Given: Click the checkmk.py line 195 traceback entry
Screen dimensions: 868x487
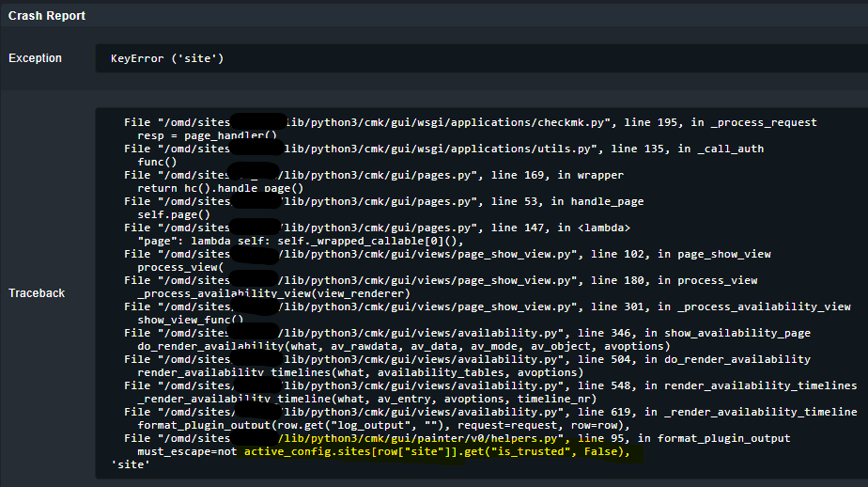Looking at the screenshot, I should [x=470, y=122].
